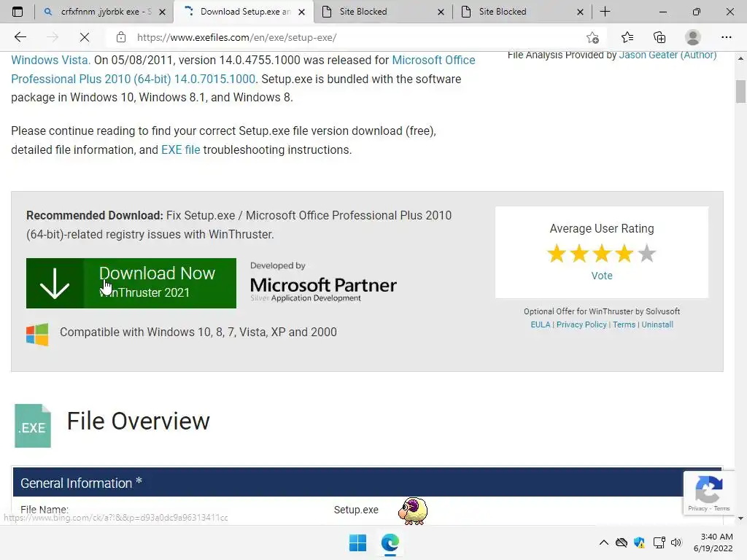Screen dimensions: 747x560
Task: Click Microsoft Edge taskbar icon
Action: [390, 542]
